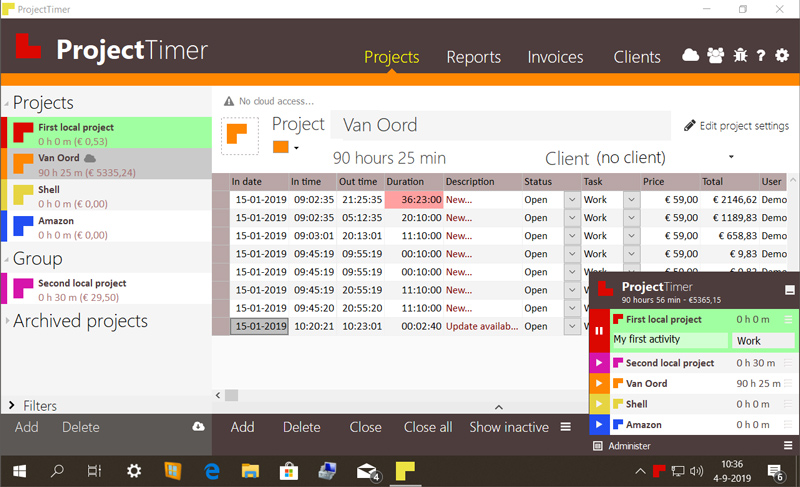Open help question mark icon
The image size is (800, 487).
click(x=761, y=56)
